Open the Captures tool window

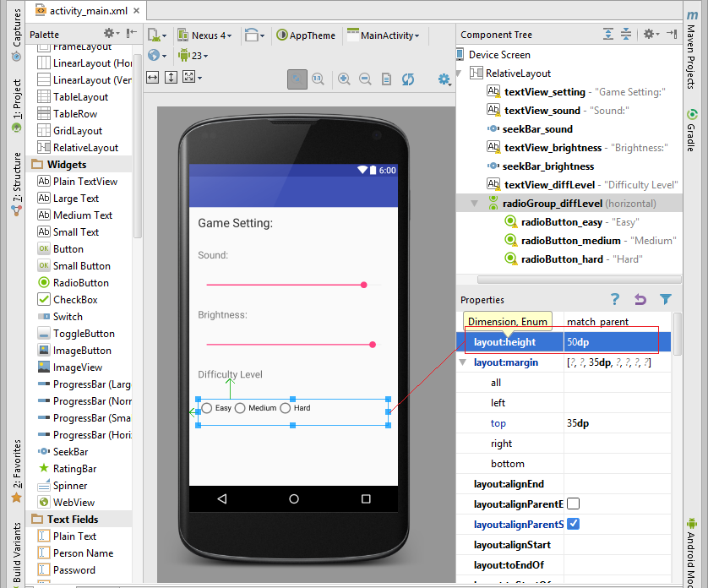coord(16,35)
